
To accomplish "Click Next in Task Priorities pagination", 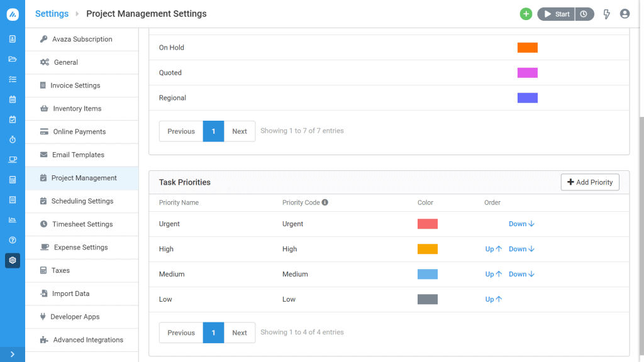I will pos(240,332).
